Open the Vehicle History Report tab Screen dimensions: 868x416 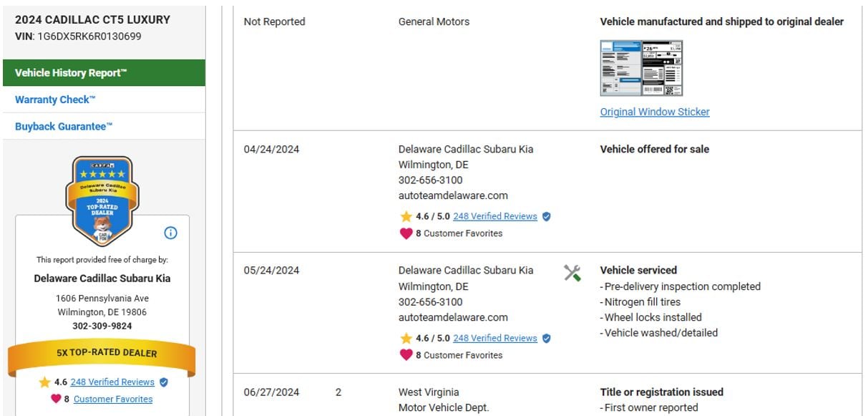click(71, 73)
